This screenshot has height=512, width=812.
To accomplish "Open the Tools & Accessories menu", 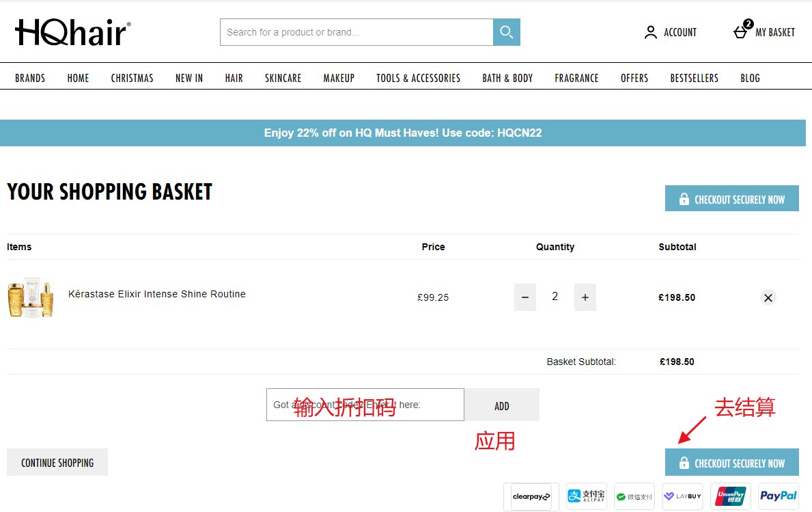I will click(x=419, y=78).
